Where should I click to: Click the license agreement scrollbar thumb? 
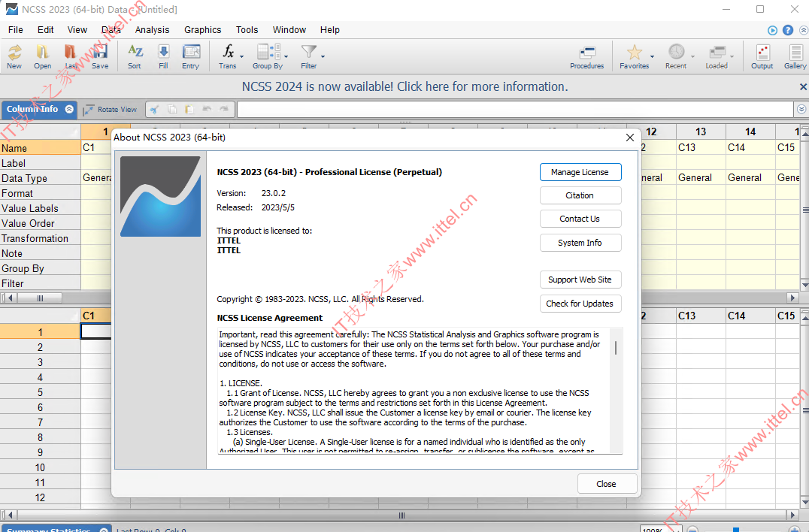616,347
